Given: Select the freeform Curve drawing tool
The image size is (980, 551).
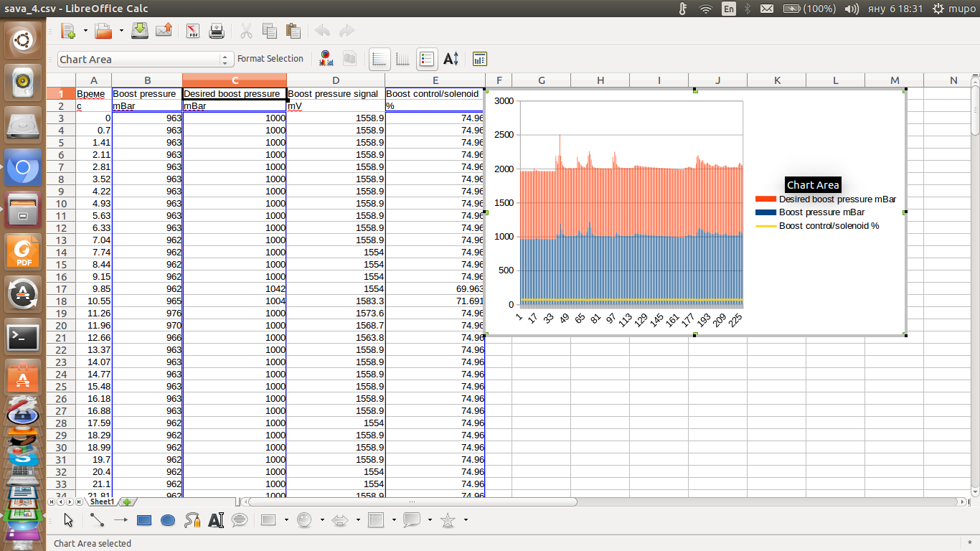Looking at the screenshot, I should (192, 520).
